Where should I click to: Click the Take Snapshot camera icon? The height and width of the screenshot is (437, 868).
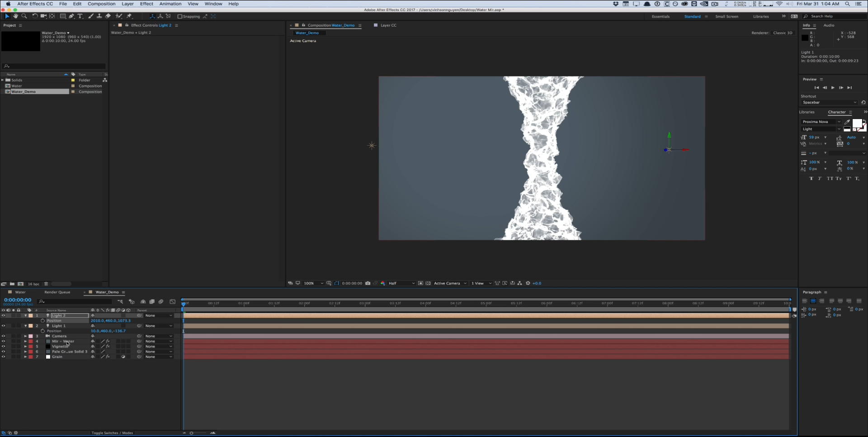[368, 283]
